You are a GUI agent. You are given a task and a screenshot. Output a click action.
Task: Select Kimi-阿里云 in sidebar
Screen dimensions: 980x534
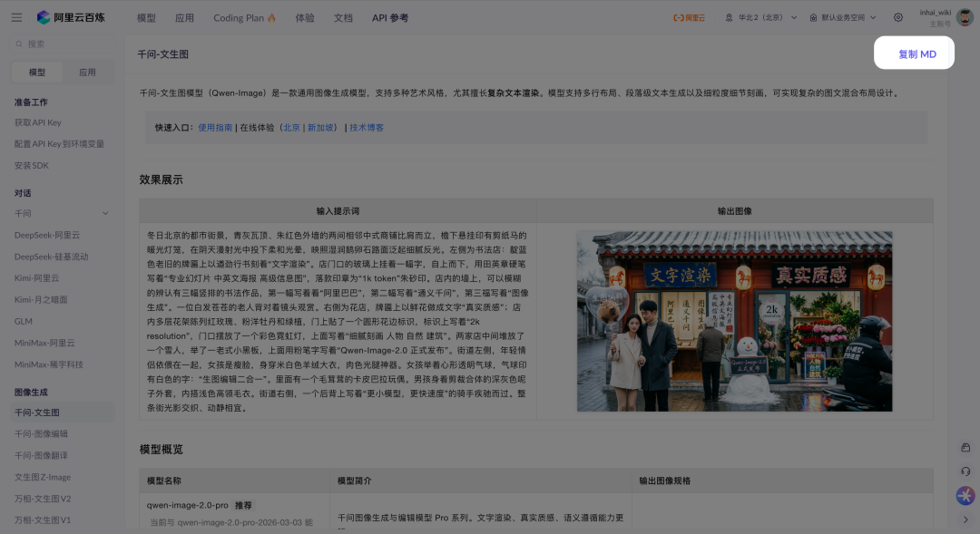click(36, 278)
